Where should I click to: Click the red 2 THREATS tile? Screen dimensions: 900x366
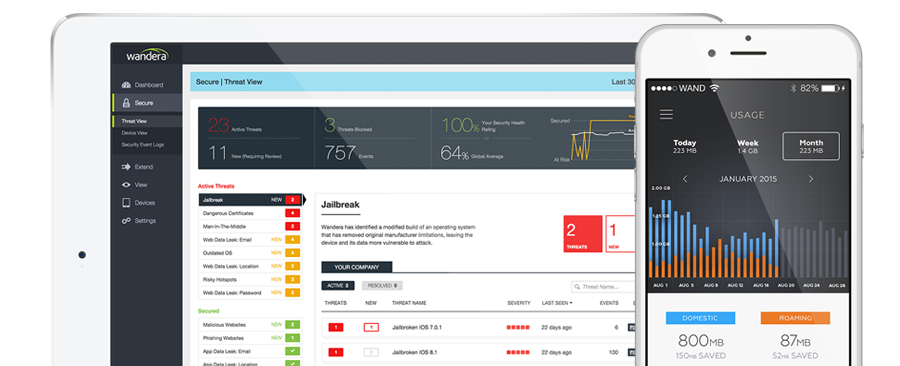[x=583, y=233]
